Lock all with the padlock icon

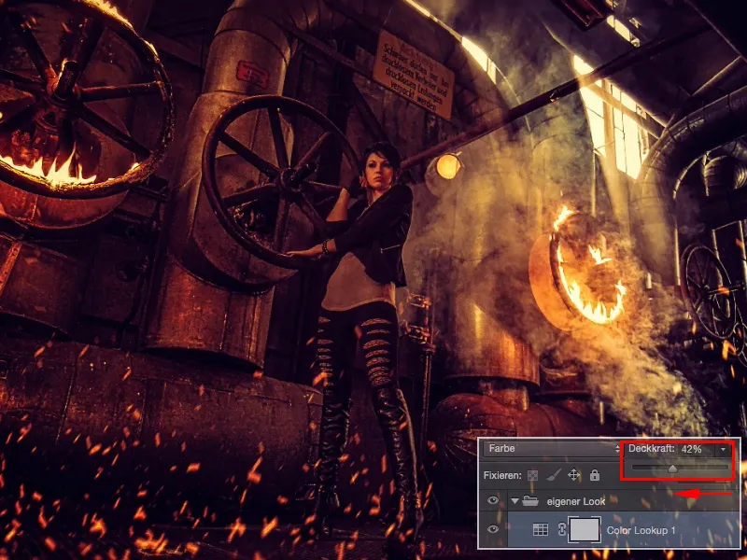pos(595,475)
